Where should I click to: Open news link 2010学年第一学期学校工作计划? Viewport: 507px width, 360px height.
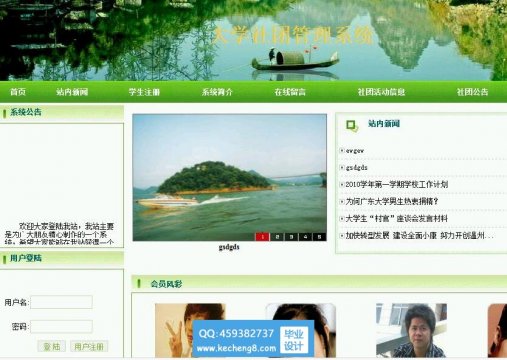pyautogui.click(x=396, y=184)
